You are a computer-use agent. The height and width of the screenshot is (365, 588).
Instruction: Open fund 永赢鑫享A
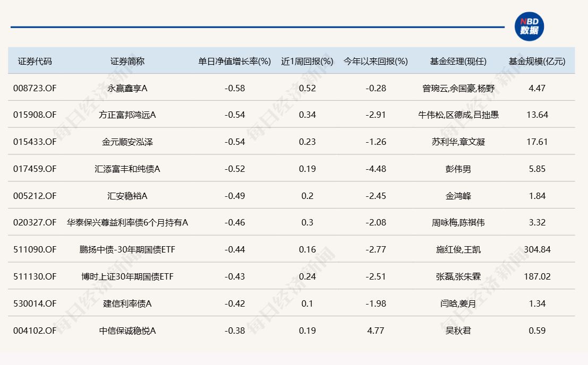pos(127,88)
